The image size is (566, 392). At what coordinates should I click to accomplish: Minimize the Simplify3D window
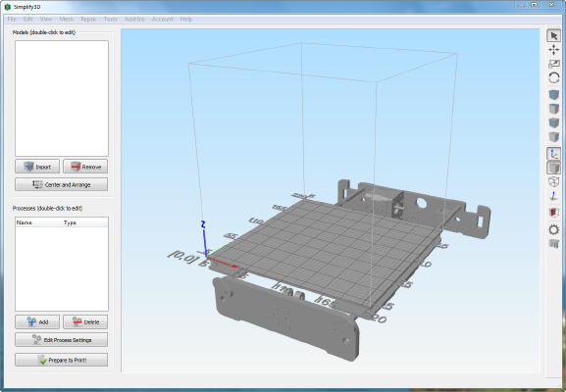coord(521,5)
